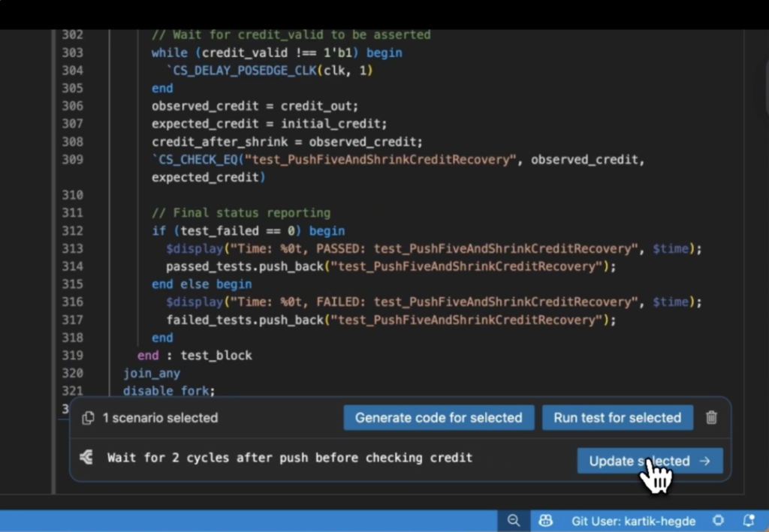
Task: Click the copy icon beside "1 scenario selected"
Action: click(x=89, y=418)
